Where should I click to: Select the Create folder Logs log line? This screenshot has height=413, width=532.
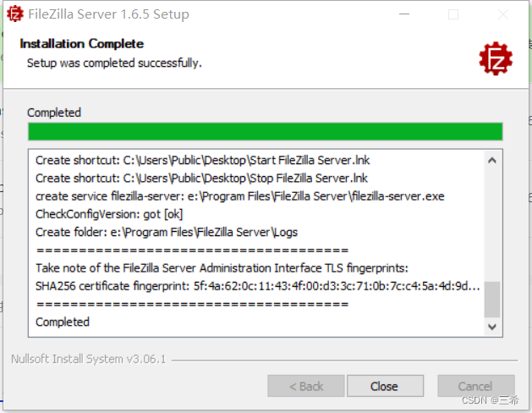[167, 232]
